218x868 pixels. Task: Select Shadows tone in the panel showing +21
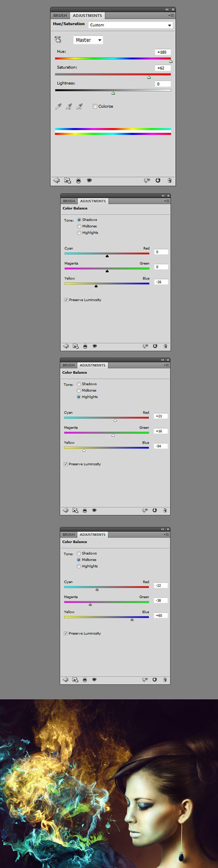coord(78,384)
